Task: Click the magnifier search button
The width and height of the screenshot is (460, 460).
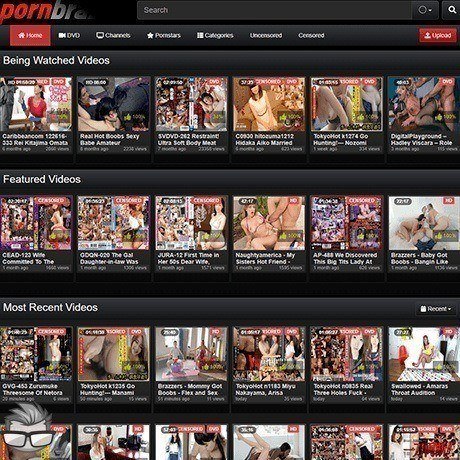Action: point(452,10)
